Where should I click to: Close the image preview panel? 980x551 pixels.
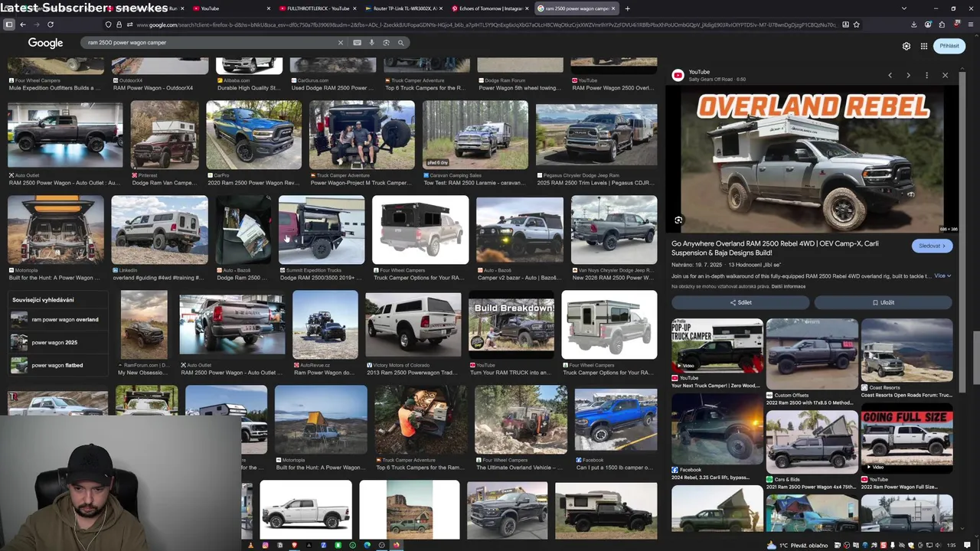[x=945, y=75]
